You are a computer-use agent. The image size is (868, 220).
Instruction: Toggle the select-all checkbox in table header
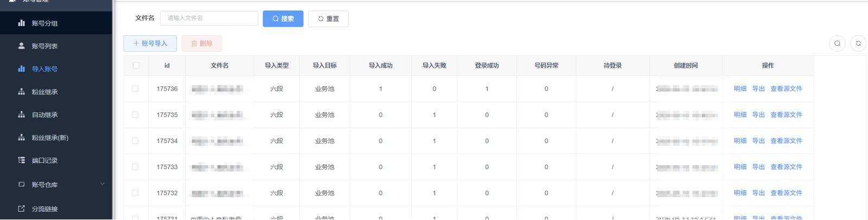point(136,65)
